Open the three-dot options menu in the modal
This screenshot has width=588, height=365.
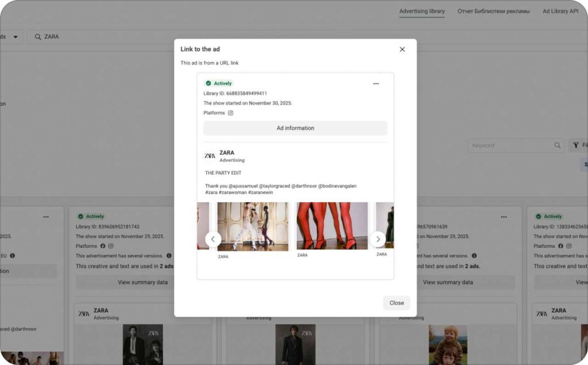click(376, 83)
